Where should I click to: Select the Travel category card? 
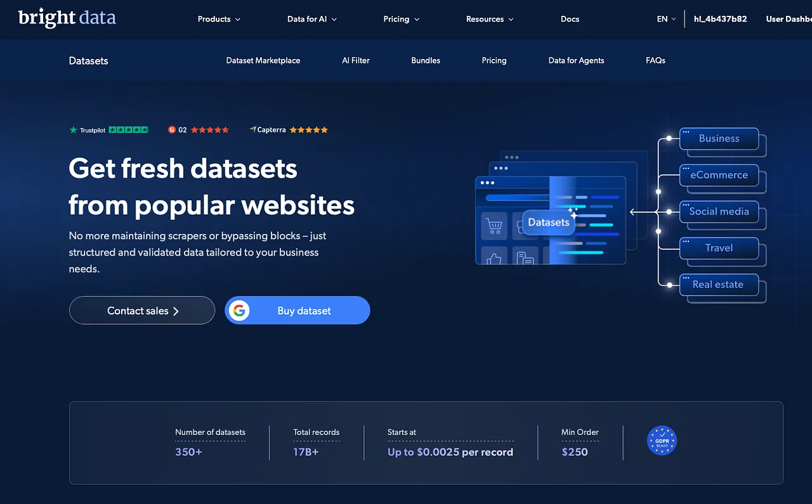pyautogui.click(x=719, y=249)
